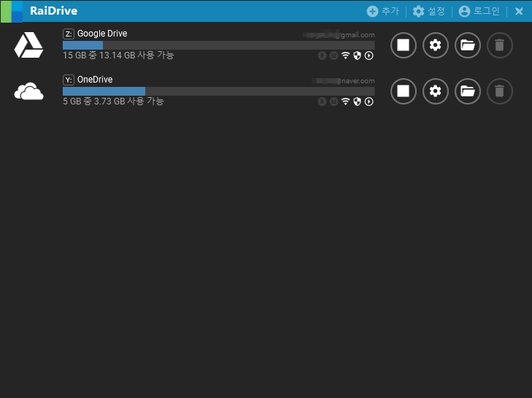The height and width of the screenshot is (398, 532).
Task: Click the text "15 GB 중 13.14 GB 사용 가능"
Action: point(118,55)
